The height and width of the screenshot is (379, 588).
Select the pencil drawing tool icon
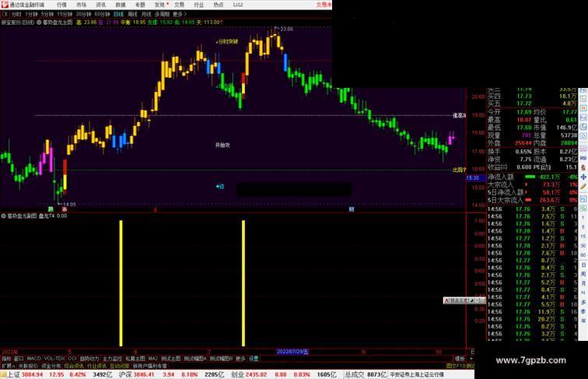pos(583,187)
